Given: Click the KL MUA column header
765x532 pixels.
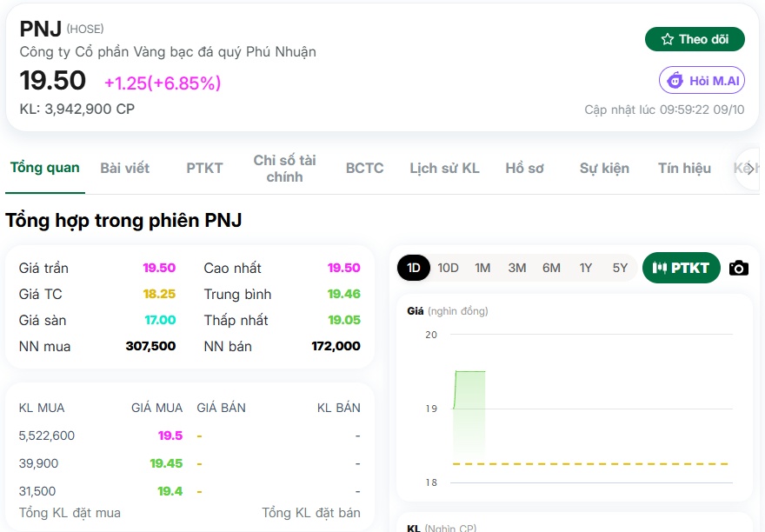Looking at the screenshot, I should tap(42, 408).
